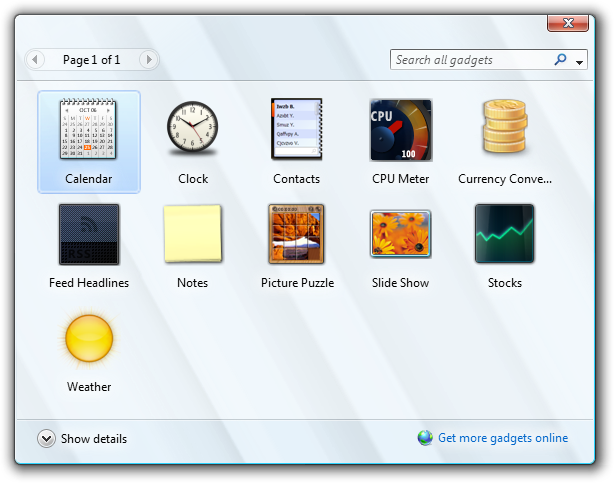Click the globe icon beside the gadgets link
The width and height of the screenshot is (614, 484).
coord(425,438)
